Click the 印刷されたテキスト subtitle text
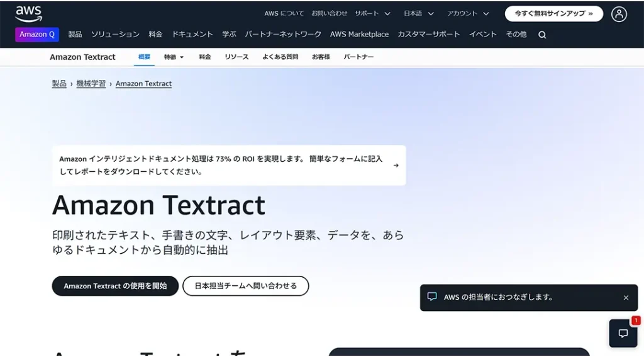644x357 pixels. coord(228,242)
